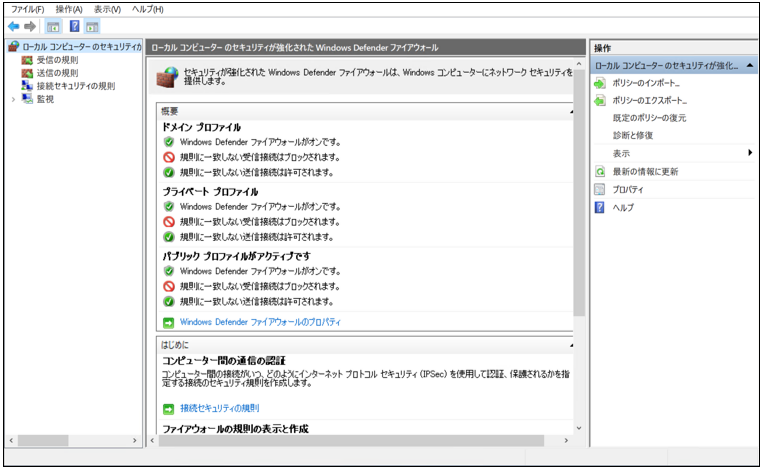Click 既定のポリシーの復元 action
The image size is (762, 469).
click(649, 118)
